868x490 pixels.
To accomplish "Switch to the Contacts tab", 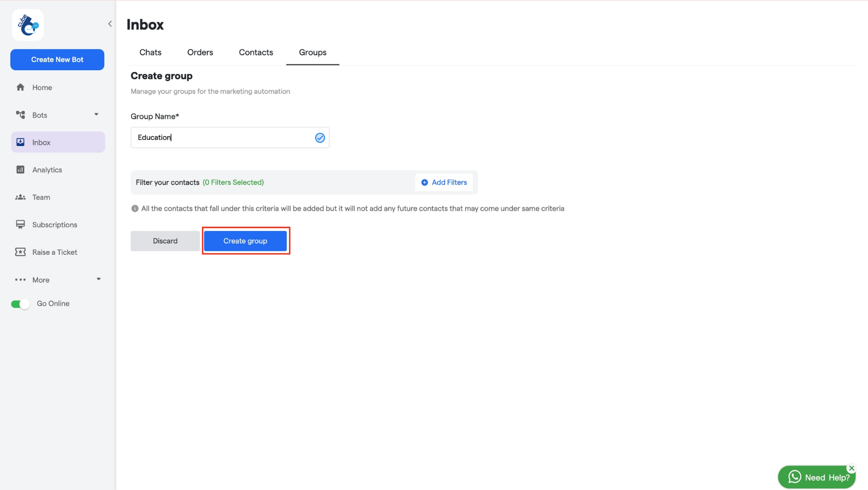I will tap(256, 52).
